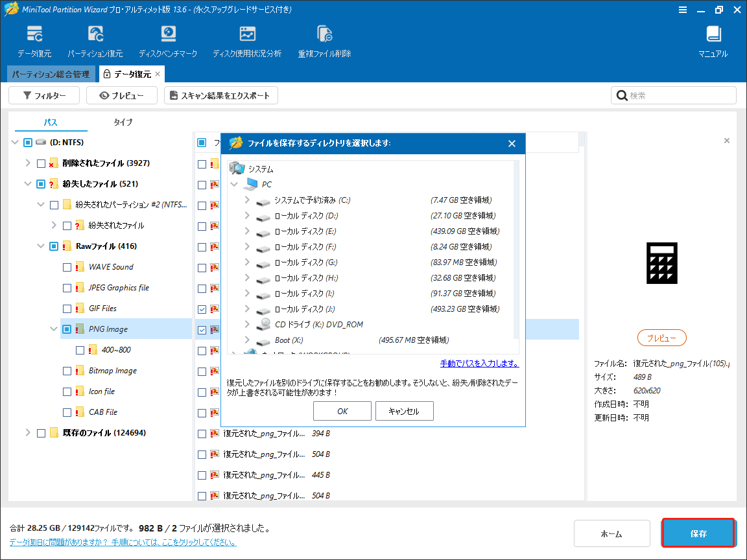Click the CD ドライブ (K:) disc icon
Viewport: 747px width, 560px height.
coord(263,324)
